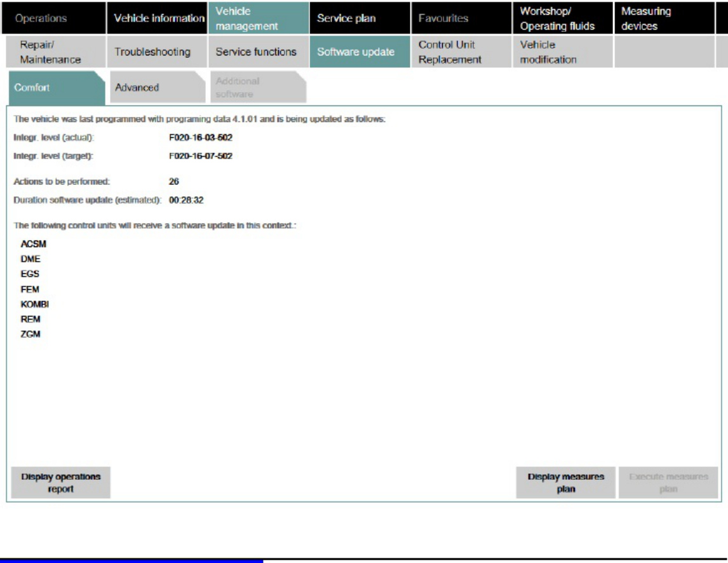
Task: Click actual integration level F020-16-03-502
Action: tap(201, 137)
